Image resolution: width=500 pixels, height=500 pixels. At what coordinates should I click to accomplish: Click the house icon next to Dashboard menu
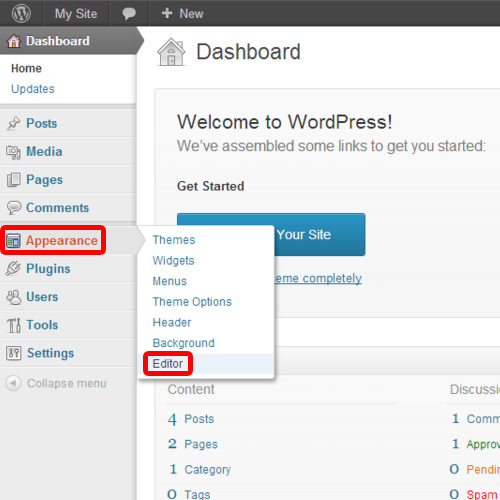pos(14,41)
